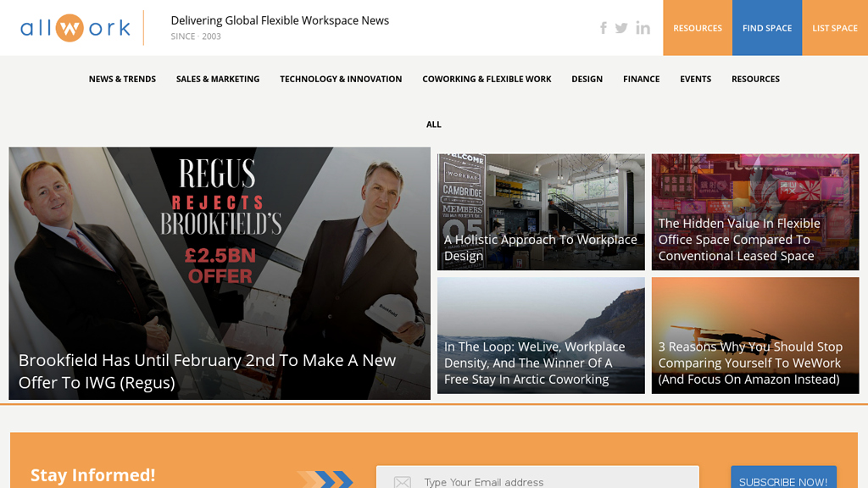Click the Resources orange header button

coord(698,28)
